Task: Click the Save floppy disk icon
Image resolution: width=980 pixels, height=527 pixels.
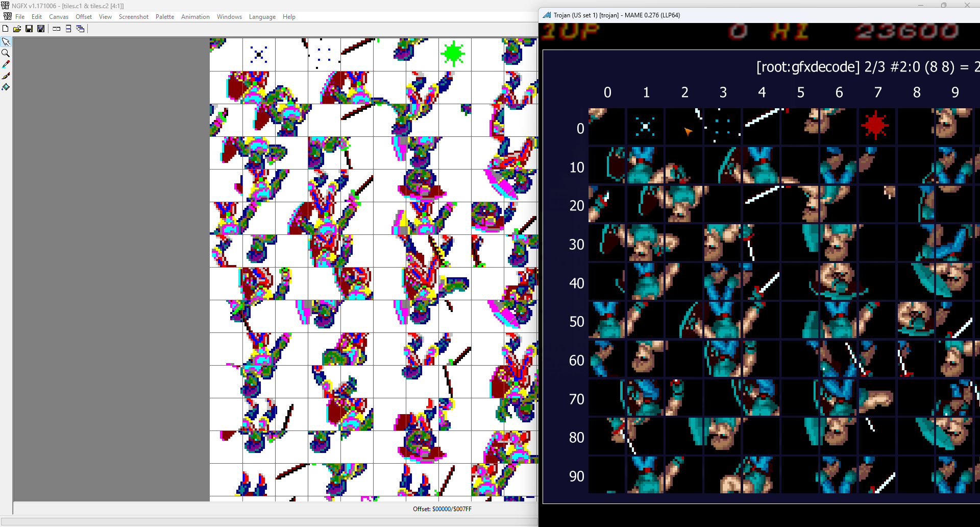Action: 29,29
